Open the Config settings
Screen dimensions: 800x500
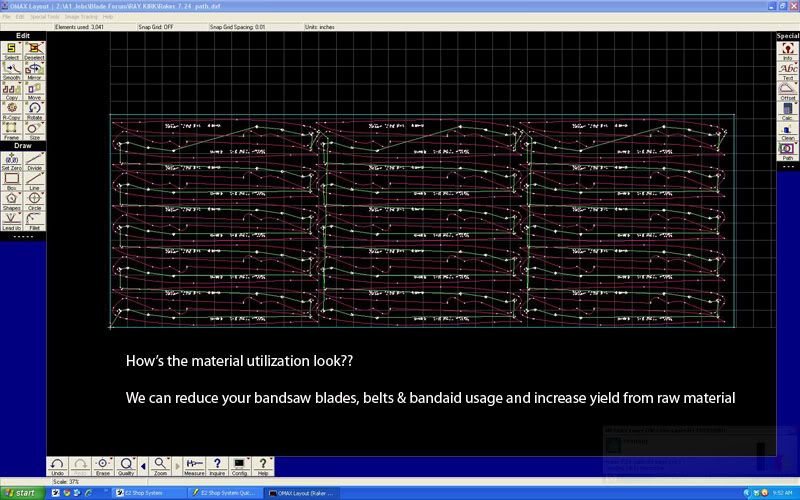[x=239, y=466]
